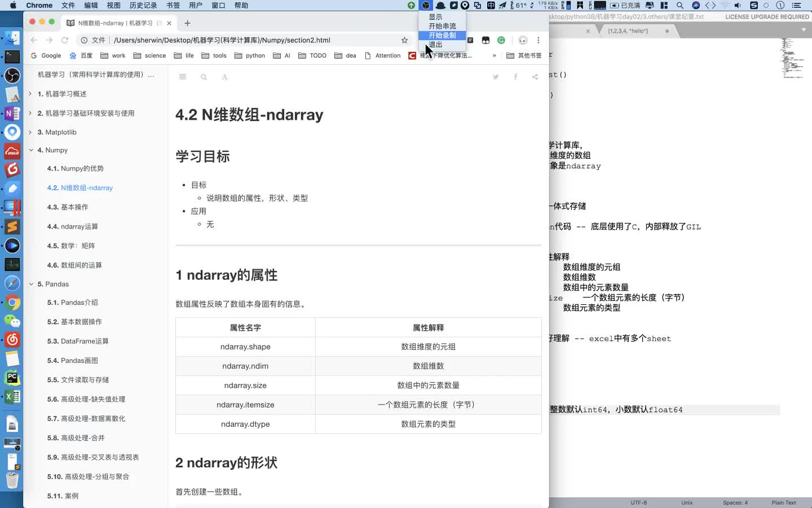
Task: Open section 5.5. 文件读取与存储
Action: (78, 380)
